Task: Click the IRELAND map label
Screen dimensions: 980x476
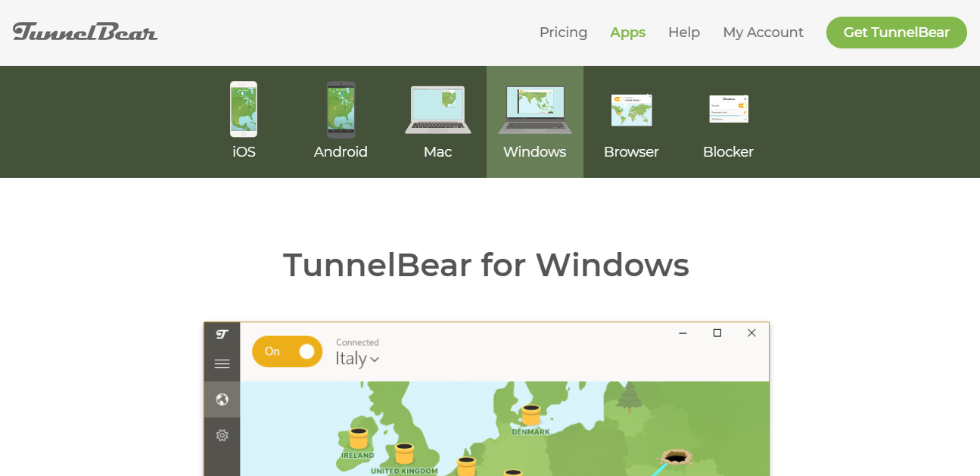Action: 357,456
